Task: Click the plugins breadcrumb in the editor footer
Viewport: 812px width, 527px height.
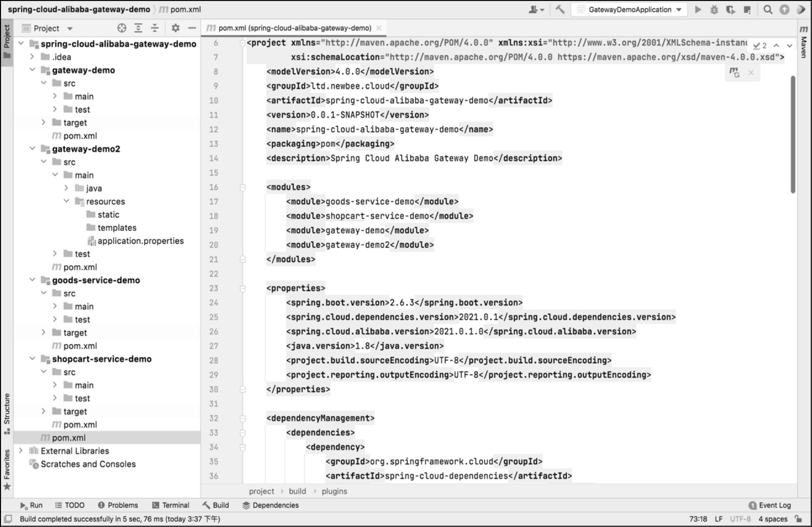Action: (334, 491)
